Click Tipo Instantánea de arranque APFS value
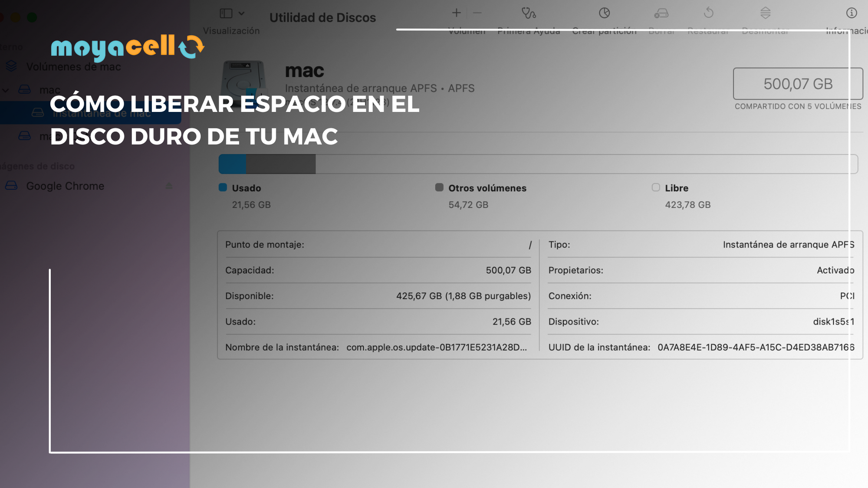Screen dimensions: 868x488 (x=789, y=245)
